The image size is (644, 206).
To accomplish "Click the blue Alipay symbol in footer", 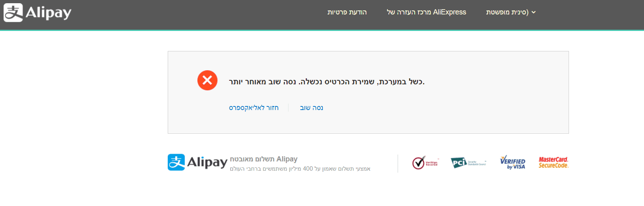I will pyautogui.click(x=176, y=162).
